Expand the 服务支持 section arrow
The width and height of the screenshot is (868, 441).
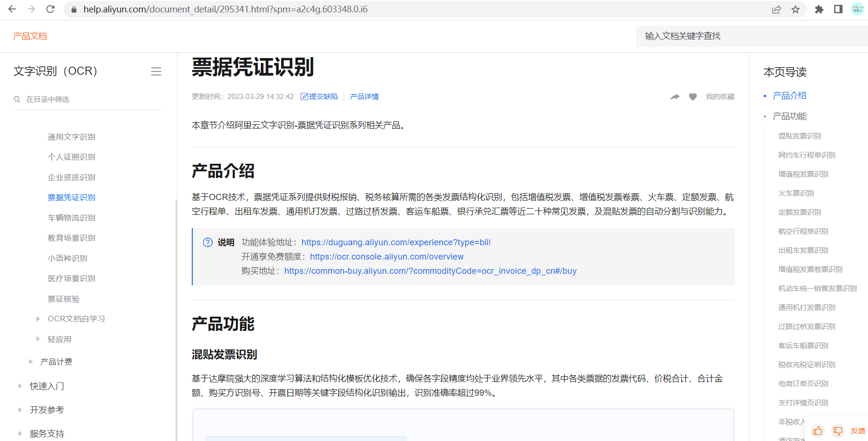pyautogui.click(x=20, y=433)
